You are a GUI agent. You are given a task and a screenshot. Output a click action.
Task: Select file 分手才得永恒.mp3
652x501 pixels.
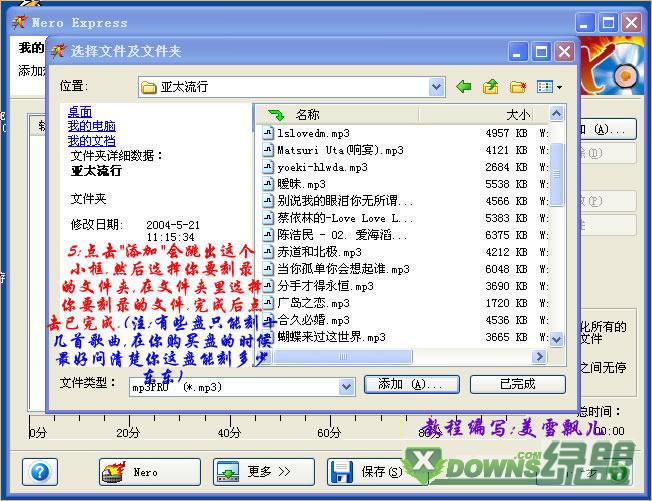325,286
